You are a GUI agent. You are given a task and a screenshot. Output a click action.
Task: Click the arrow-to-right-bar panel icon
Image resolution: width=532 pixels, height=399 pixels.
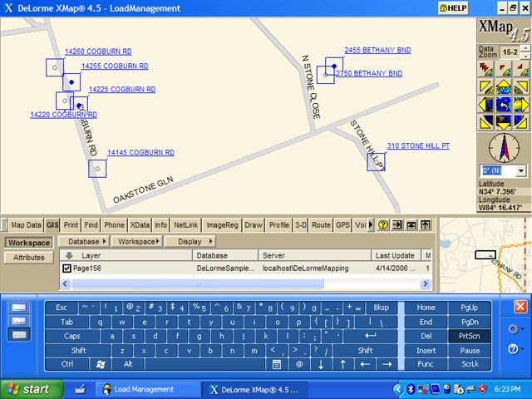click(x=397, y=224)
